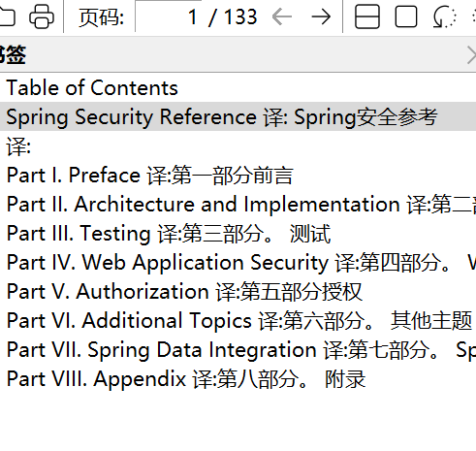Open the blank 译: bookmark entry

tap(18, 146)
